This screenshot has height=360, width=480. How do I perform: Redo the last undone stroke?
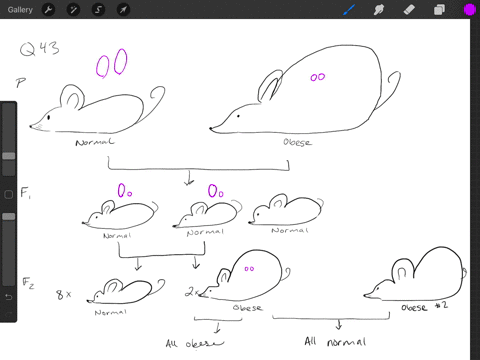[x=9, y=314]
